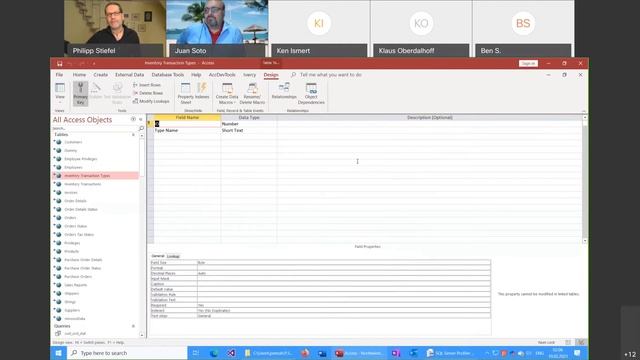This screenshot has width=640, height=360.
Task: Click the Field Name column header
Action: coord(187,118)
